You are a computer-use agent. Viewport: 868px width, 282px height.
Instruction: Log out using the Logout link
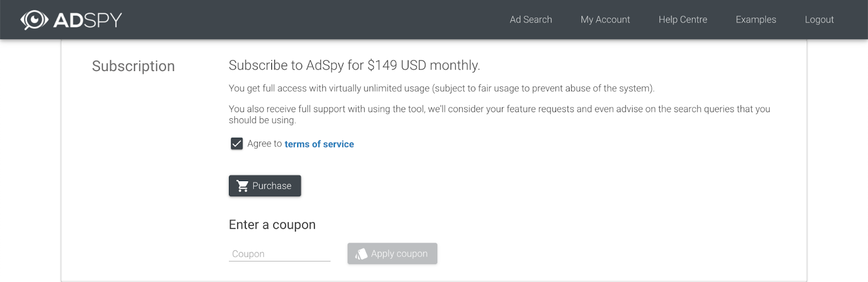[819, 20]
